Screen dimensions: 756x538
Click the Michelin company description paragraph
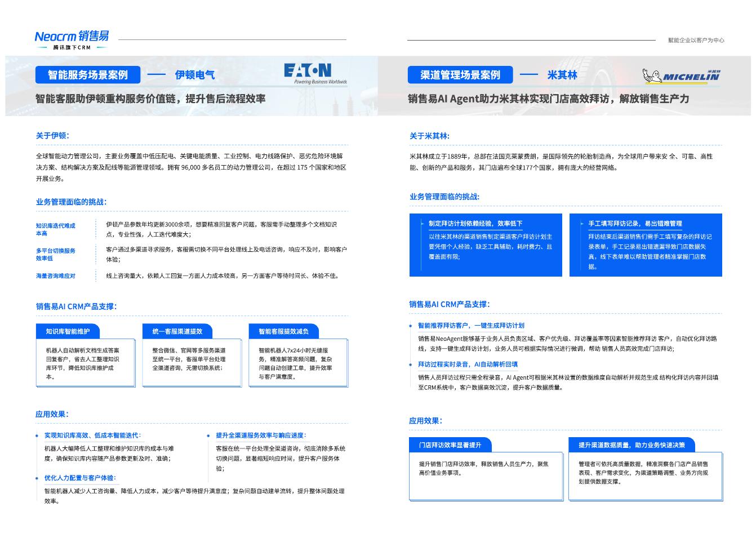click(561, 162)
